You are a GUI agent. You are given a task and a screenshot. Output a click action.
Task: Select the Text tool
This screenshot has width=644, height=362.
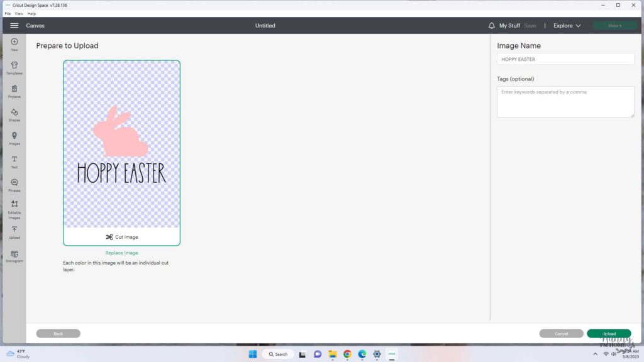point(14,162)
